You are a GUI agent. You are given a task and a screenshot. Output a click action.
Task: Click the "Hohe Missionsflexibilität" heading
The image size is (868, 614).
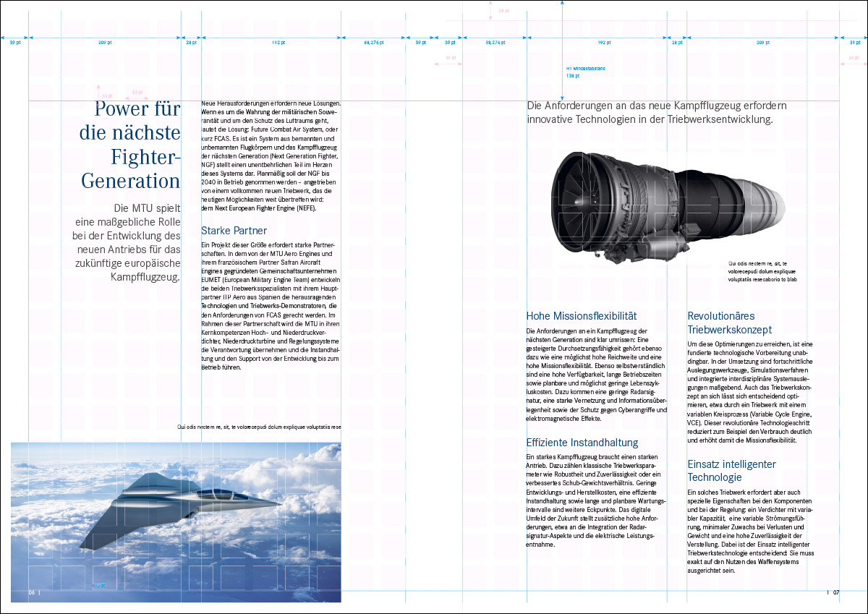point(582,316)
